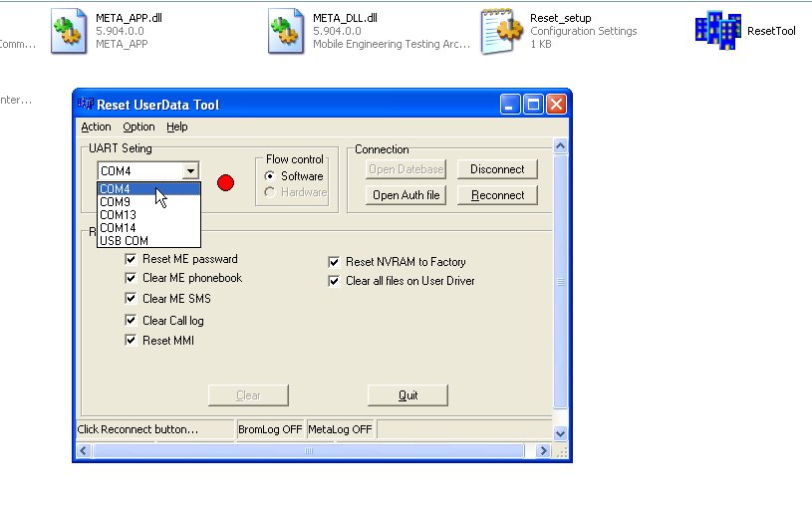Click the red connection status indicator
The height and width of the screenshot is (511, 812).
pyautogui.click(x=225, y=182)
